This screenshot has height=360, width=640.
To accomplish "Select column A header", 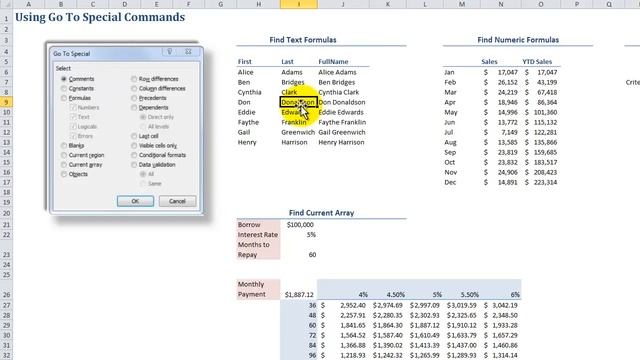I will click(x=29, y=4).
